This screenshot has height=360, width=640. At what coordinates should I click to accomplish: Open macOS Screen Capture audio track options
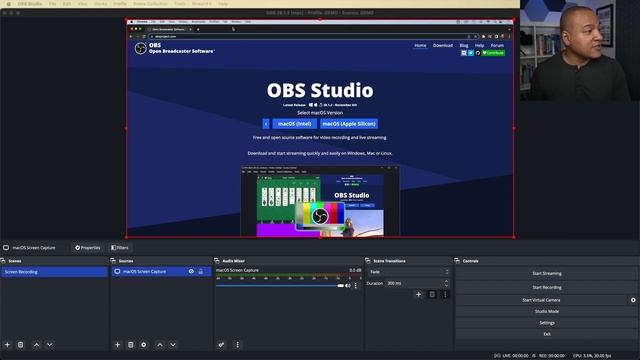pyautogui.click(x=356, y=286)
